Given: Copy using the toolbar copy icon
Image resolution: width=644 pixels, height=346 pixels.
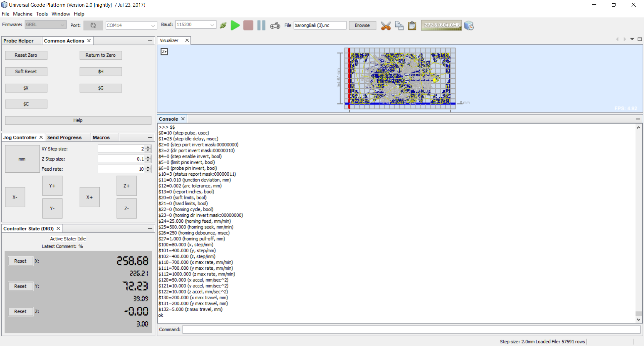Looking at the screenshot, I should tap(399, 26).
